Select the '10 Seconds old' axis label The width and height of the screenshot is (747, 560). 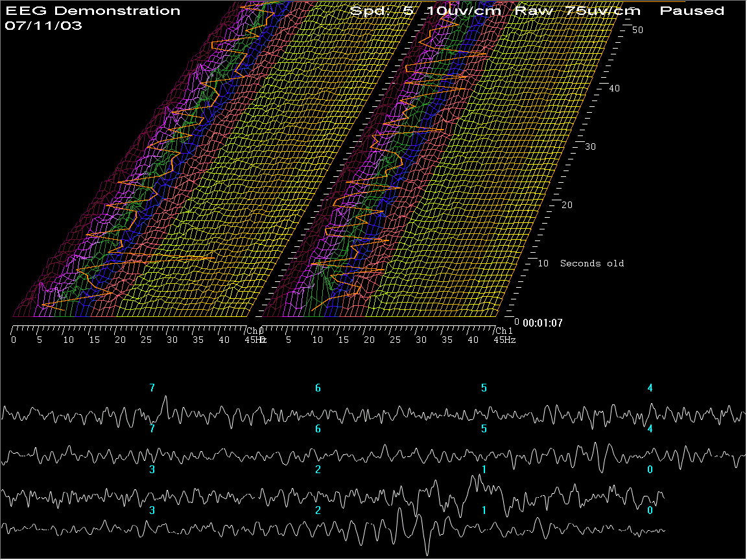581,263
